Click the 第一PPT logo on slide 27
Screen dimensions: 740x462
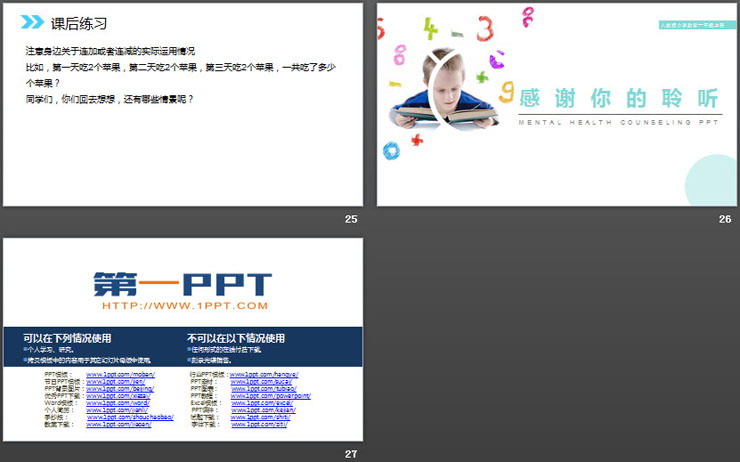click(x=183, y=285)
